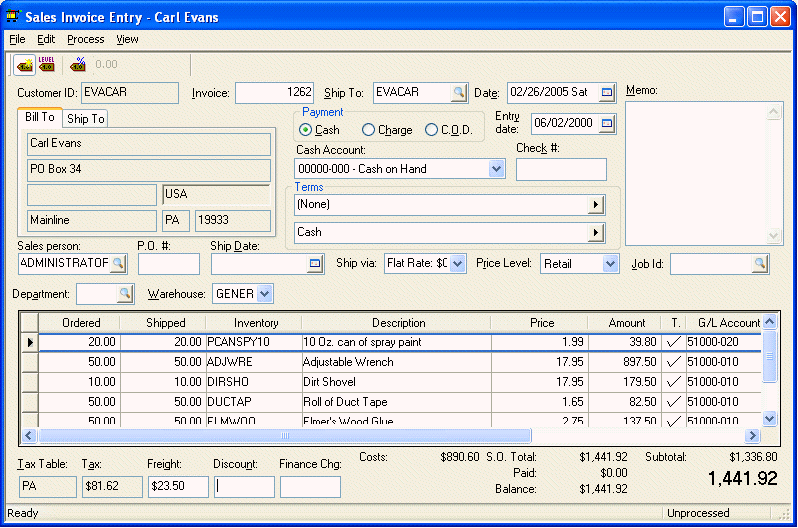Select the Charge payment radio button
Screen dimensions: 798x528
(x=368, y=130)
